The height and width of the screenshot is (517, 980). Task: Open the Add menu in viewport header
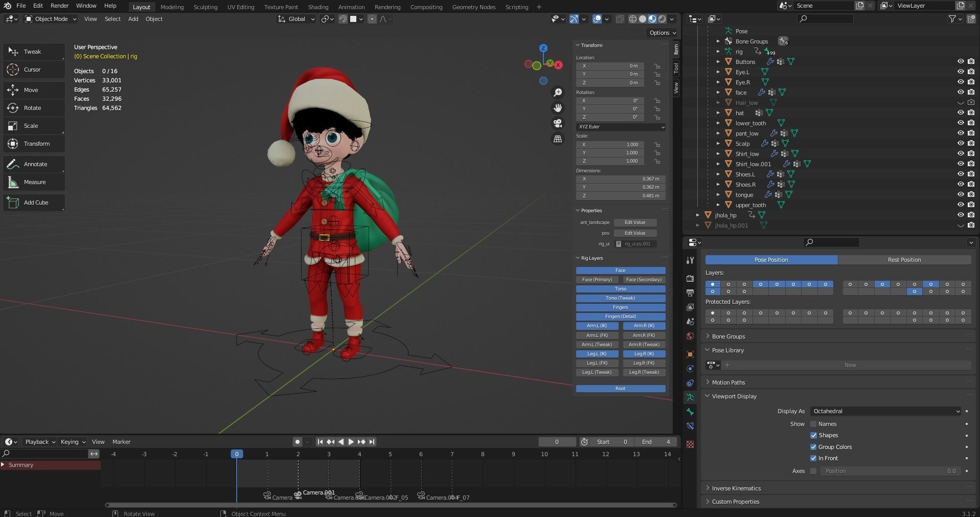[x=133, y=19]
